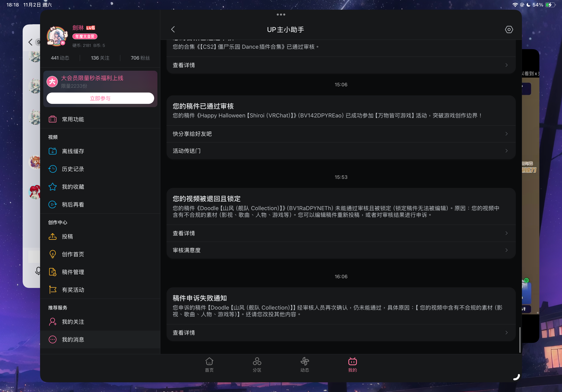The height and width of the screenshot is (392, 562).
Task: Select 您的稿件已通过审核 message title
Action: click(x=203, y=106)
